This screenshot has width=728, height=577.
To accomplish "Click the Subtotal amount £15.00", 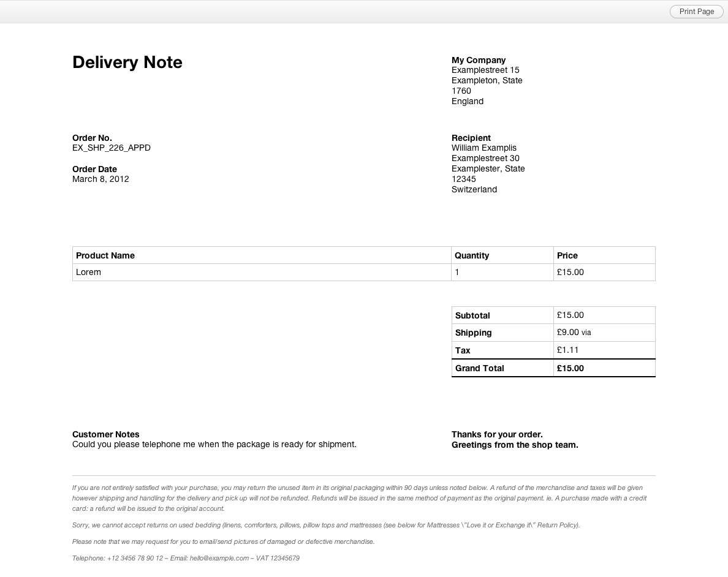I will (x=571, y=315).
